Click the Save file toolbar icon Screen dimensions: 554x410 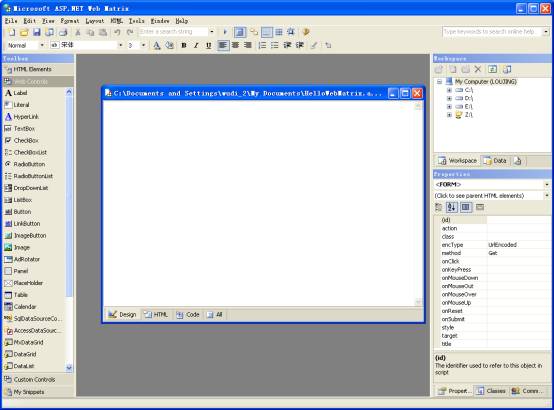[x=36, y=32]
